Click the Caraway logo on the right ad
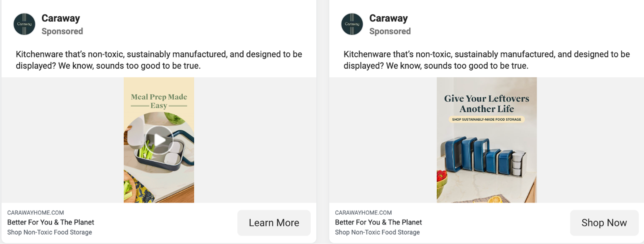 point(352,24)
